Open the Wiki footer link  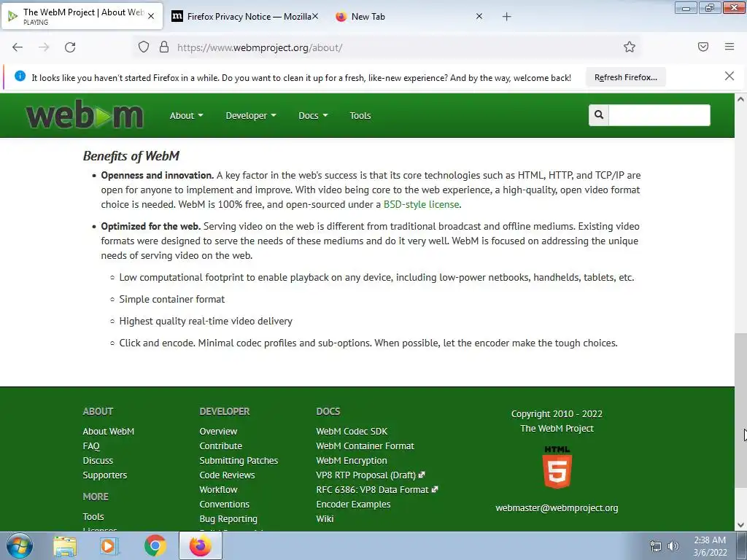tap(325, 519)
